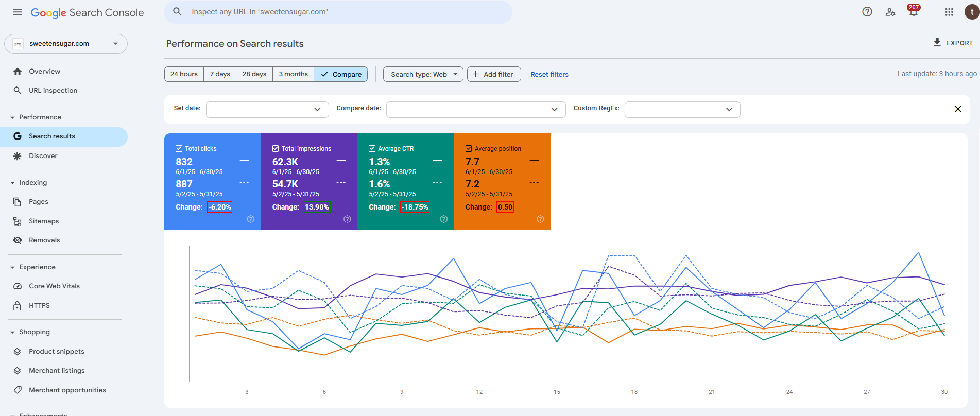Click the Export download icon
This screenshot has width=980, height=416.
(937, 43)
